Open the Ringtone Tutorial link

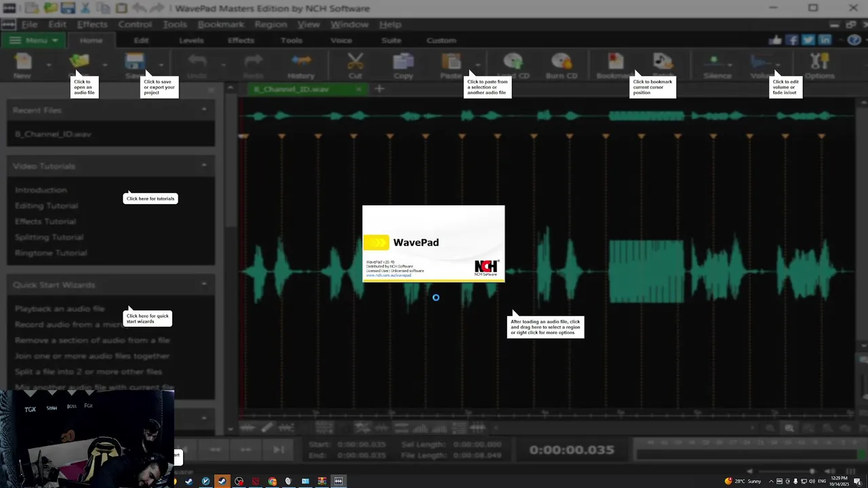point(51,253)
